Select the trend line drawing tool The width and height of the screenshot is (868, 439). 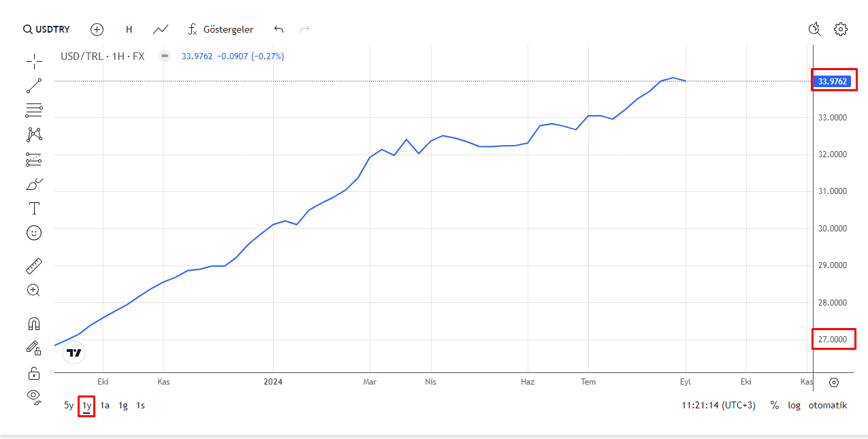(x=34, y=86)
